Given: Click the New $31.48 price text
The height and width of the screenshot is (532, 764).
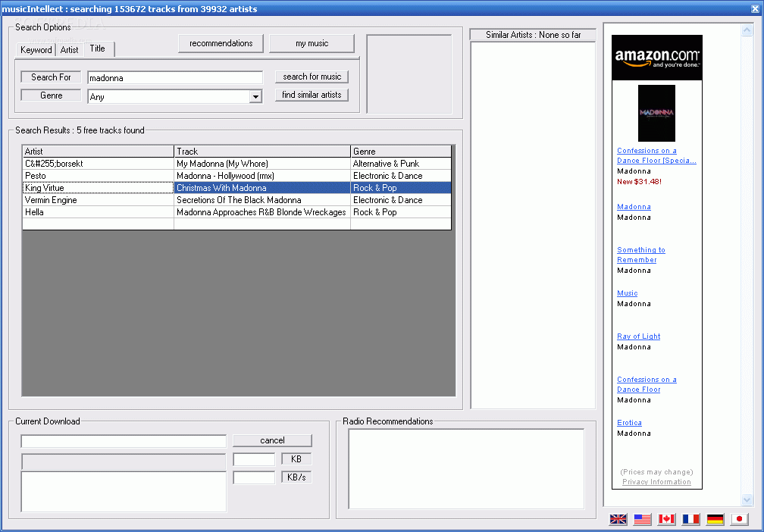Looking at the screenshot, I should (x=639, y=182).
